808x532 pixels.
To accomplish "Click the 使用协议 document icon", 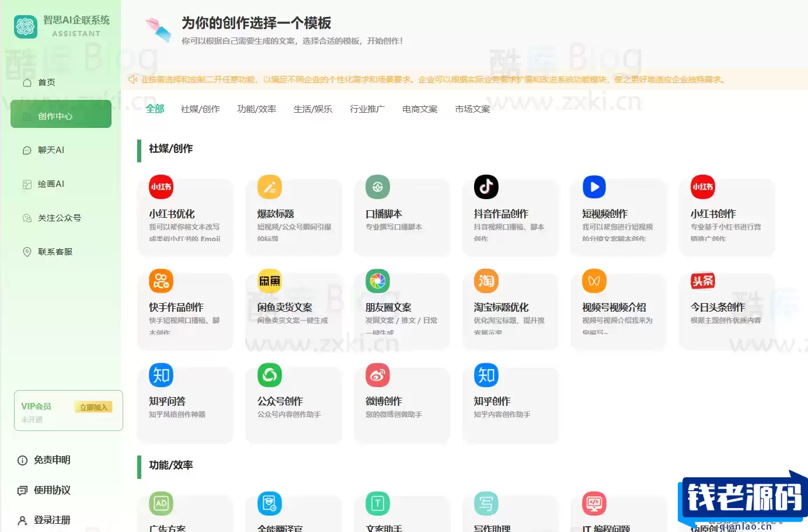I will click(x=22, y=491).
